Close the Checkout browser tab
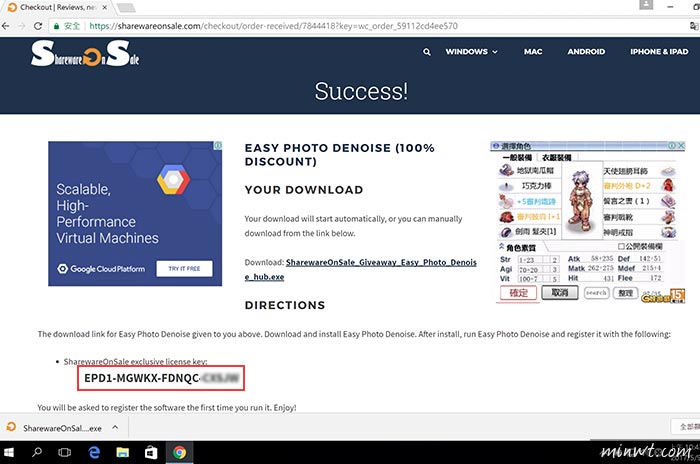The height and width of the screenshot is (464, 700). pos(104,8)
